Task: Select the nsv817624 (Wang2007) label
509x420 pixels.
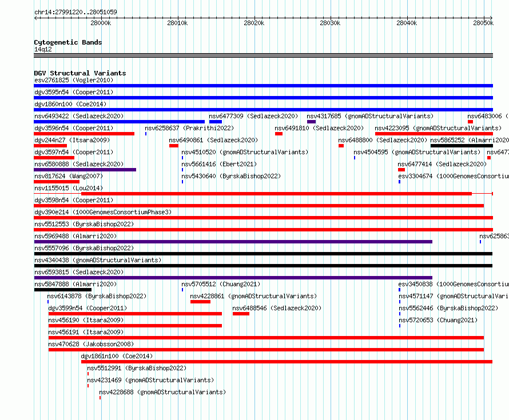Action: point(69,176)
